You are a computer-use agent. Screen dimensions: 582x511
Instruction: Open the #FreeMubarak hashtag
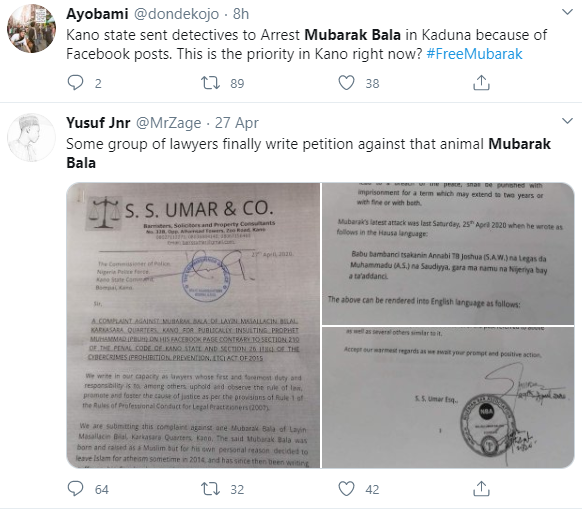(474, 54)
